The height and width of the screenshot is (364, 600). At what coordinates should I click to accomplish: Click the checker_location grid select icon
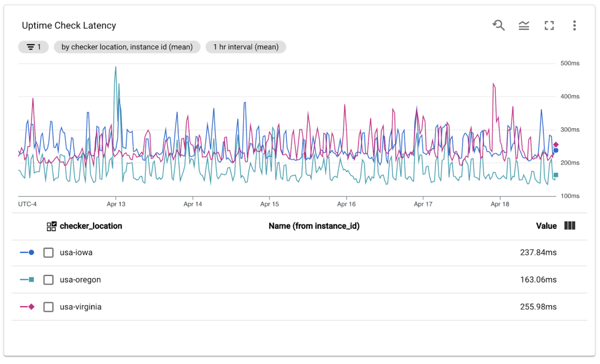51,226
